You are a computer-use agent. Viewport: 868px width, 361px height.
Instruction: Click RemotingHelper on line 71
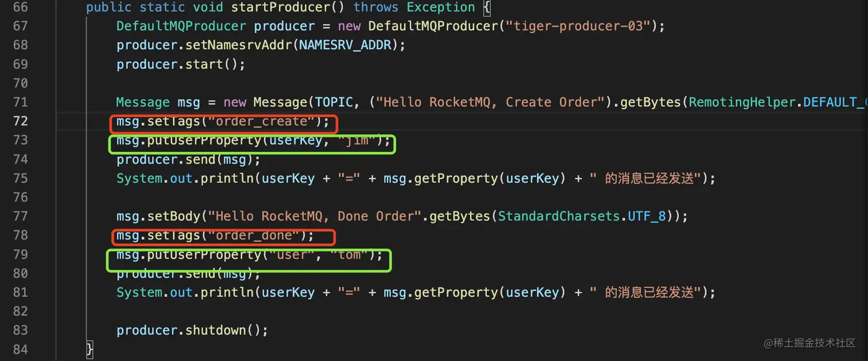tap(742, 102)
